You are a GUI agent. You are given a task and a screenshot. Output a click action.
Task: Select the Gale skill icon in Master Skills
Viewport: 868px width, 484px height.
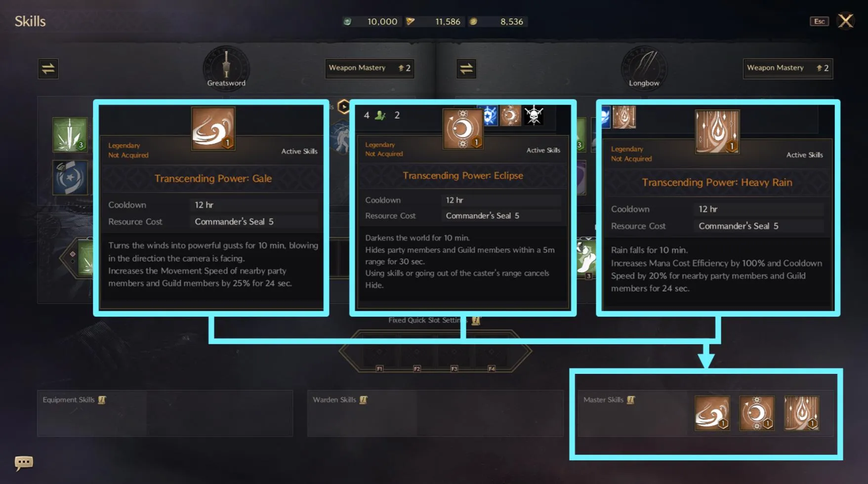[712, 413]
